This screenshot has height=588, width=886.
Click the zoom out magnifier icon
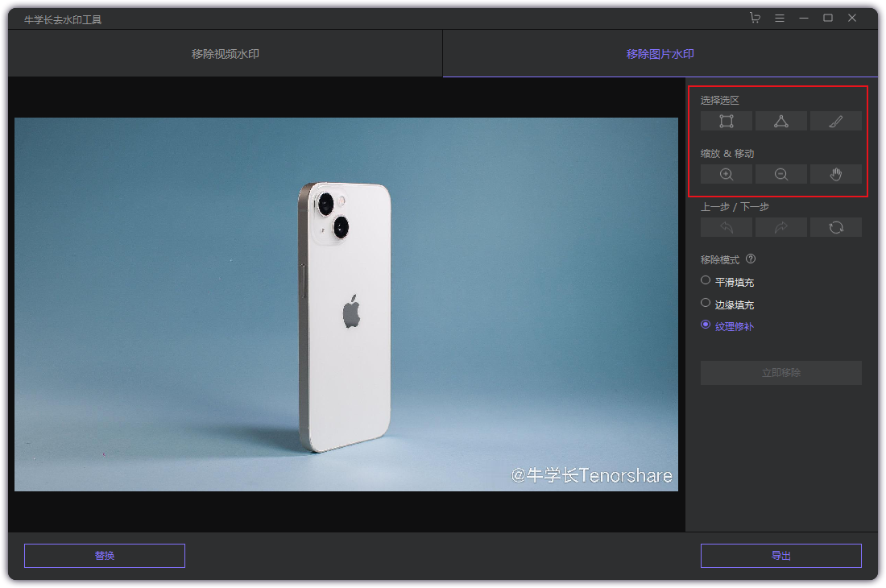click(781, 175)
